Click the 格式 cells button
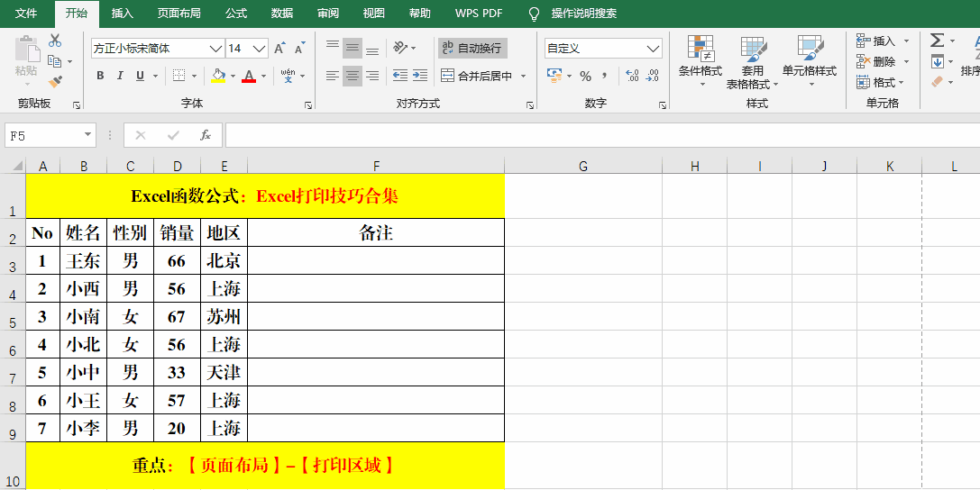 (876, 82)
